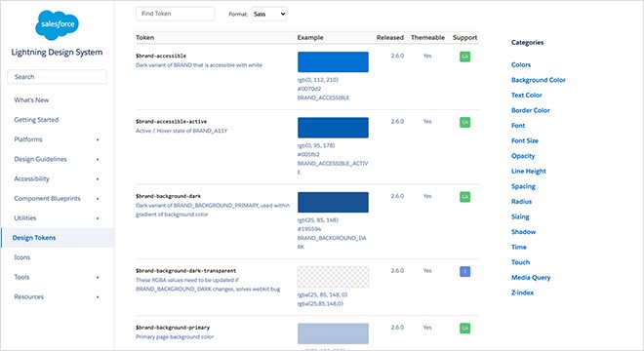Open the Format dropdown set to Sass
Image resolution: width=644 pixels, height=351 pixels.
[269, 14]
